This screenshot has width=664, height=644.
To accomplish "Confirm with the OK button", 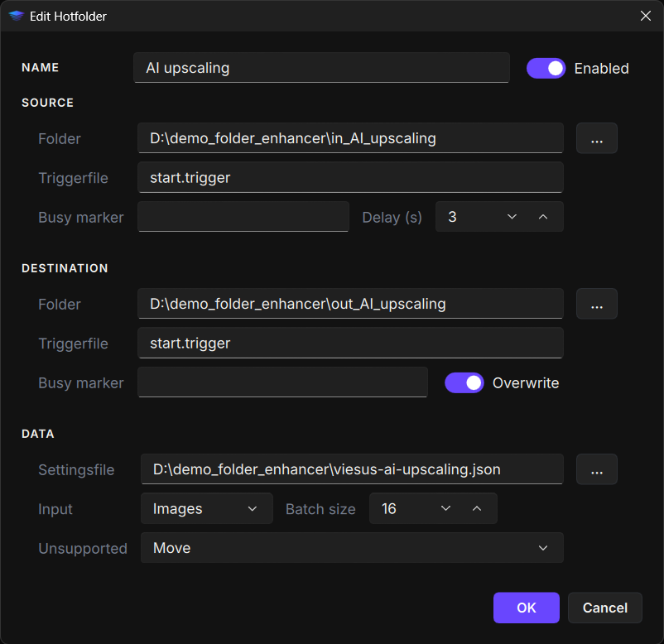I will click(526, 608).
